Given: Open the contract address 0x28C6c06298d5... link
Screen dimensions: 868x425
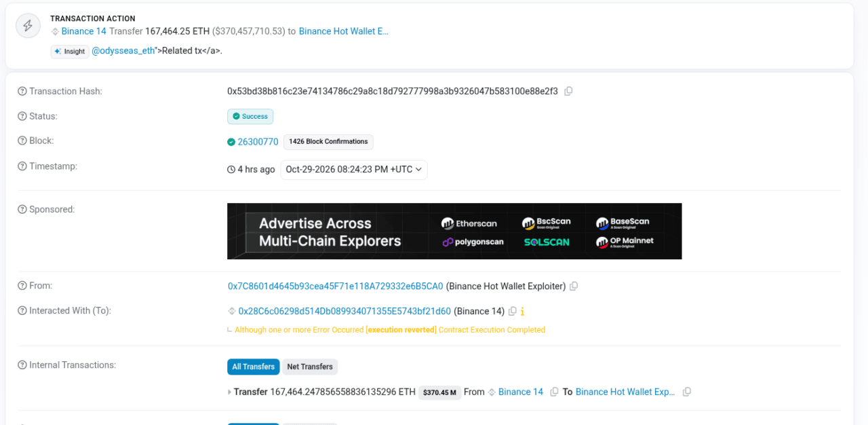Looking at the screenshot, I should pos(344,312).
